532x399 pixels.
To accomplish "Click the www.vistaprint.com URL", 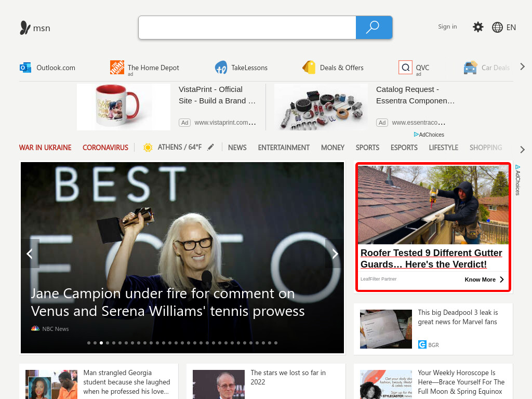I will click(225, 123).
